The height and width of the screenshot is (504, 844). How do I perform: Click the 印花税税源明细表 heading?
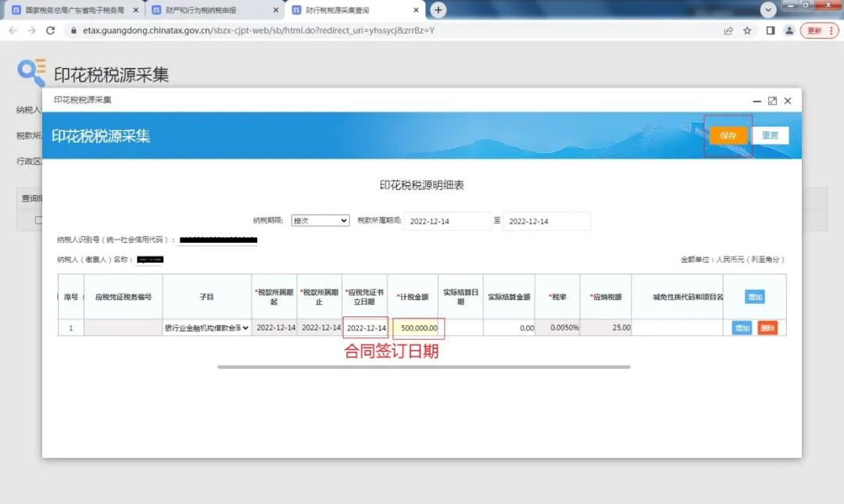point(421,185)
